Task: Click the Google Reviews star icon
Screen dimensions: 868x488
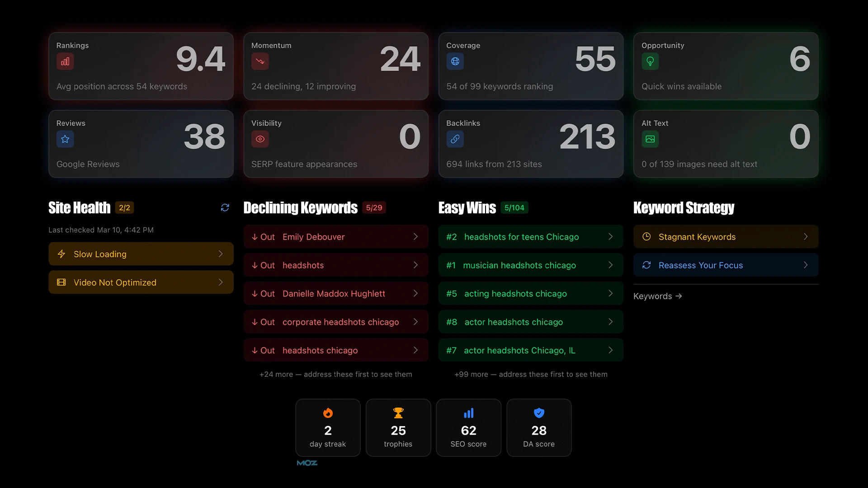Action: coord(65,139)
